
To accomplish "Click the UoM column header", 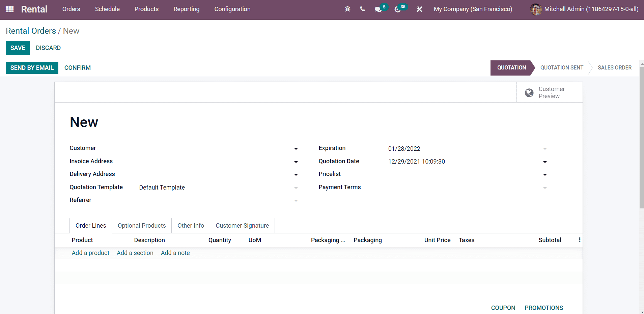I will (255, 240).
